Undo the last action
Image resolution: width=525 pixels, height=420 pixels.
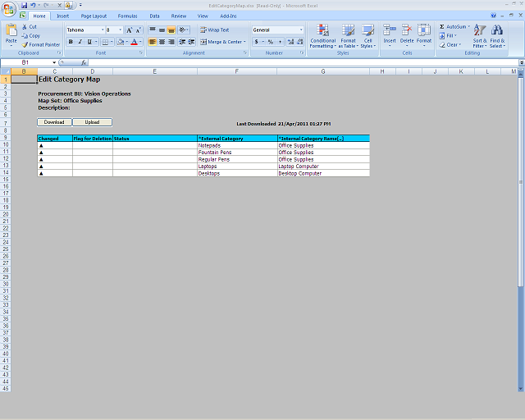pos(33,6)
